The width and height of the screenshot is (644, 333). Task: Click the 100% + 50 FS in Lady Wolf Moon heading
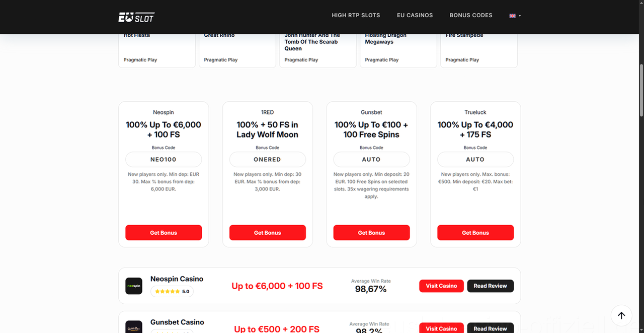click(268, 129)
